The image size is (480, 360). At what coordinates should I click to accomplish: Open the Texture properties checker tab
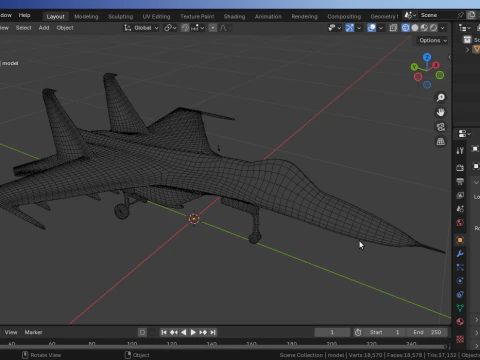pyautogui.click(x=460, y=339)
